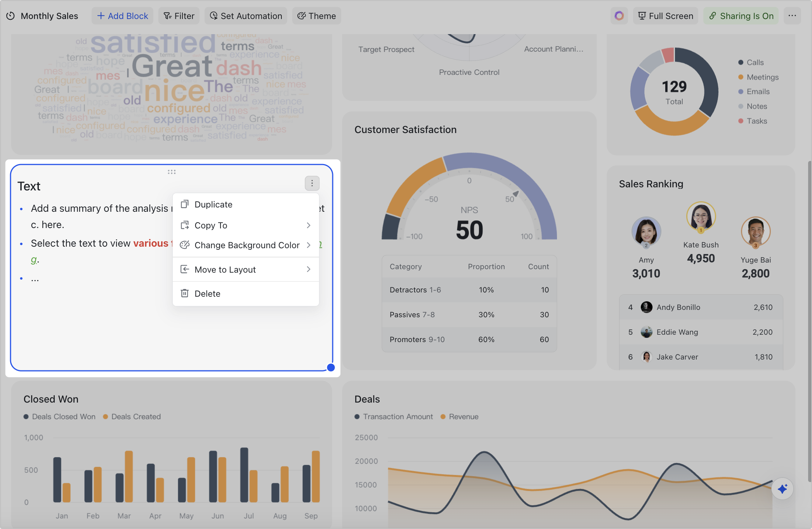Click the Monthly Sales title
Image resolution: width=812 pixels, height=529 pixels.
[x=49, y=16]
